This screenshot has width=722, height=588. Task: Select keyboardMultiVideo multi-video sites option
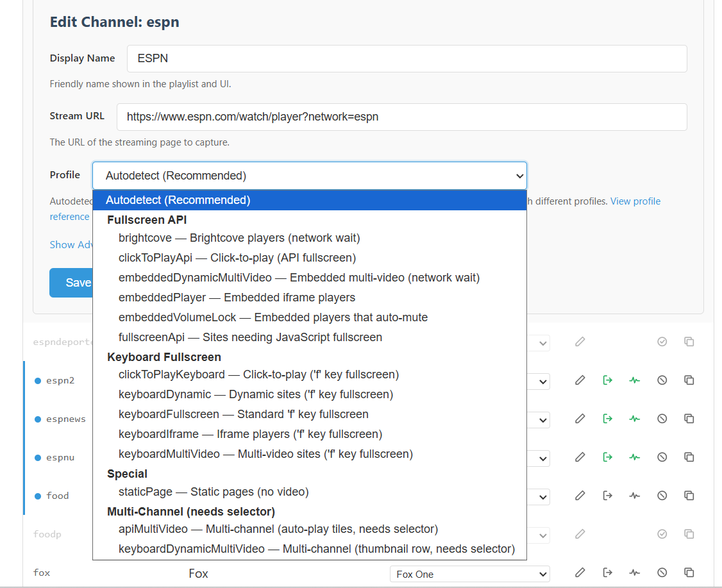[x=310, y=454]
